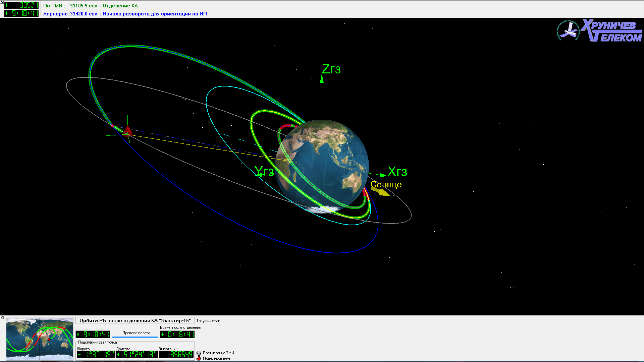This screenshot has height=362, width=644.
Task: Select the Моделирование red indicator
Action: click(199, 358)
